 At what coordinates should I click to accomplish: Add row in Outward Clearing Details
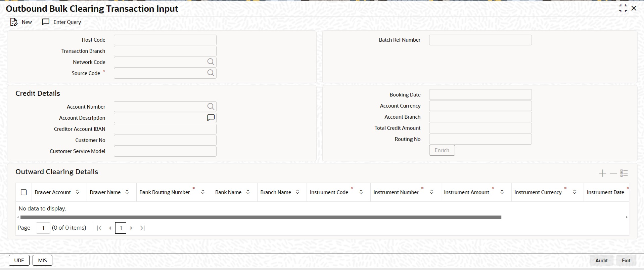tap(602, 173)
